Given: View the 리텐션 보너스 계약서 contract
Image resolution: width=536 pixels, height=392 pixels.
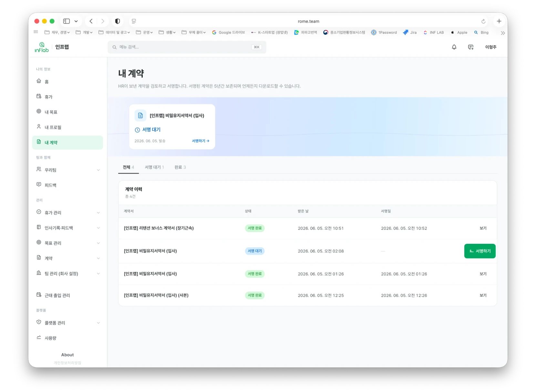Looking at the screenshot, I should (x=483, y=228).
